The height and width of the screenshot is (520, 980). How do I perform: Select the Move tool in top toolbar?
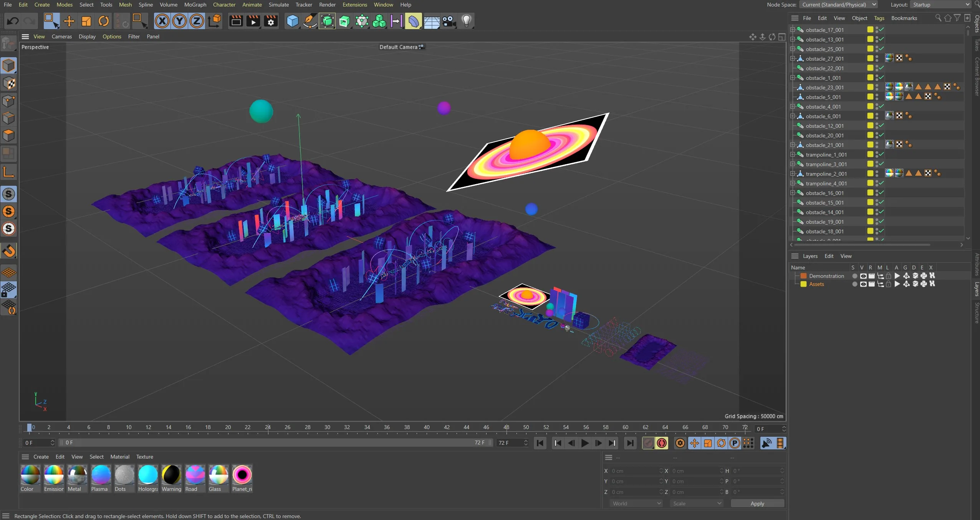point(69,21)
